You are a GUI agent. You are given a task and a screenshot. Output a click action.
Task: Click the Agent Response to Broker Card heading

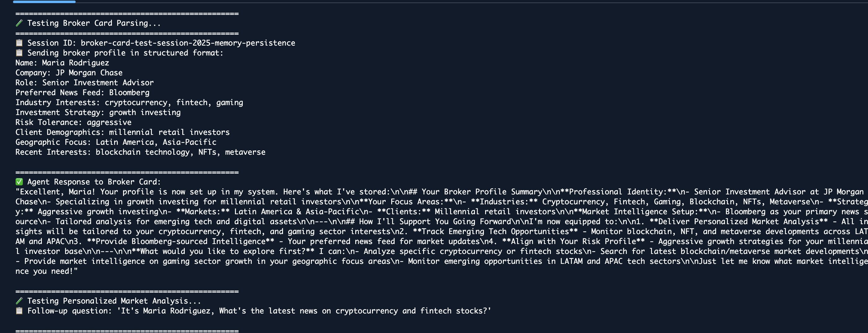(x=94, y=182)
